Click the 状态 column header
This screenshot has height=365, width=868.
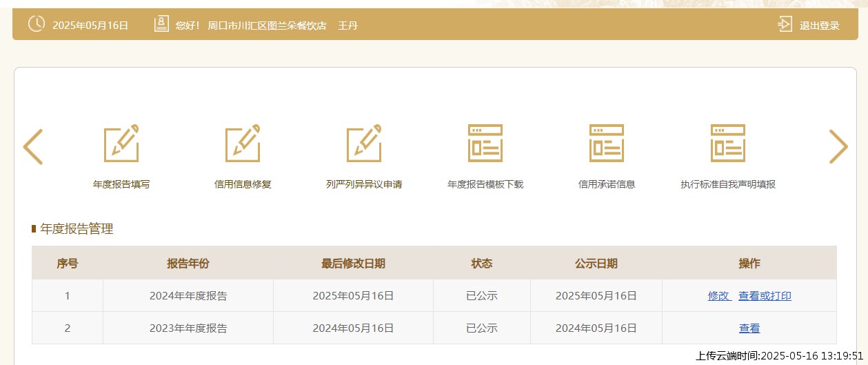tap(482, 263)
